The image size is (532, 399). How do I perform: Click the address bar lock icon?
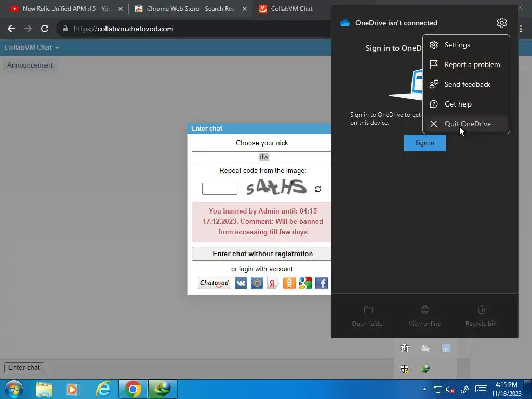click(65, 29)
